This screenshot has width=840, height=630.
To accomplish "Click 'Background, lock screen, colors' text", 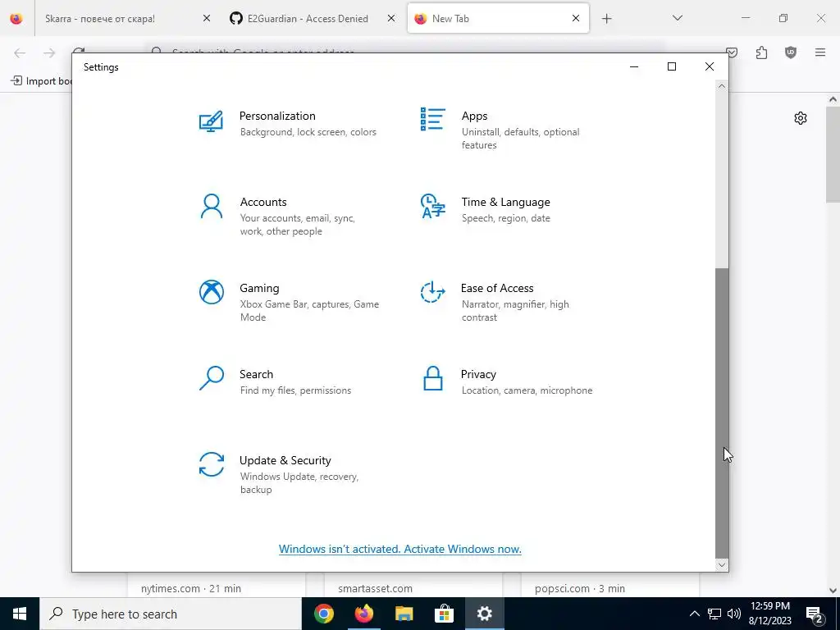I will click(308, 132).
